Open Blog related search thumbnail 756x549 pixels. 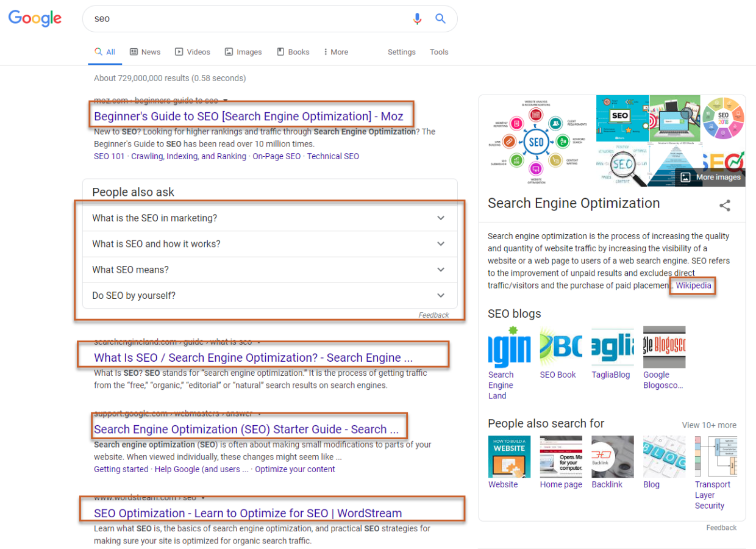(x=665, y=457)
